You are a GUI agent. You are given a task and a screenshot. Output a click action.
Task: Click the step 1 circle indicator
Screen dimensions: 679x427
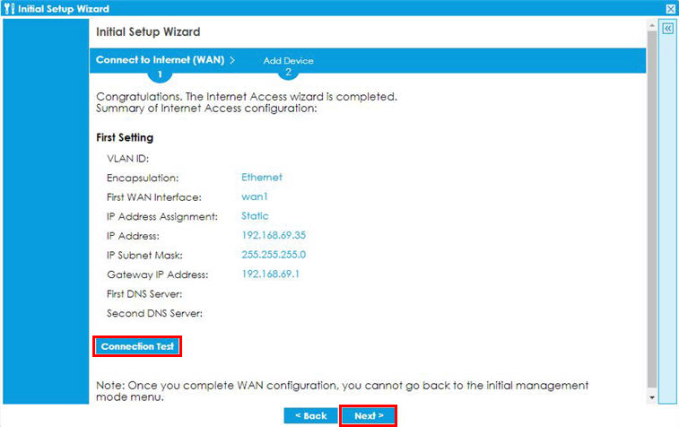158,74
